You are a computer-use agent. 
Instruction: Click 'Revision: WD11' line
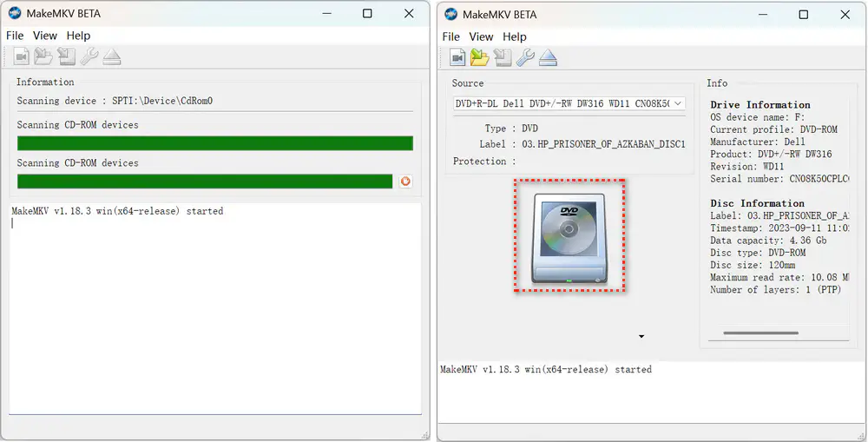(x=746, y=166)
